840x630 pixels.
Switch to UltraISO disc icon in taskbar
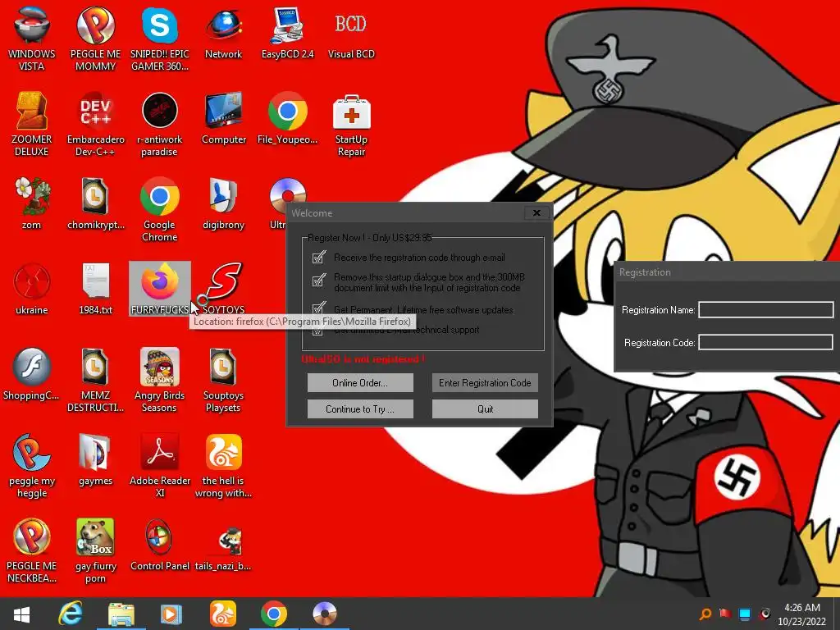[x=324, y=614]
